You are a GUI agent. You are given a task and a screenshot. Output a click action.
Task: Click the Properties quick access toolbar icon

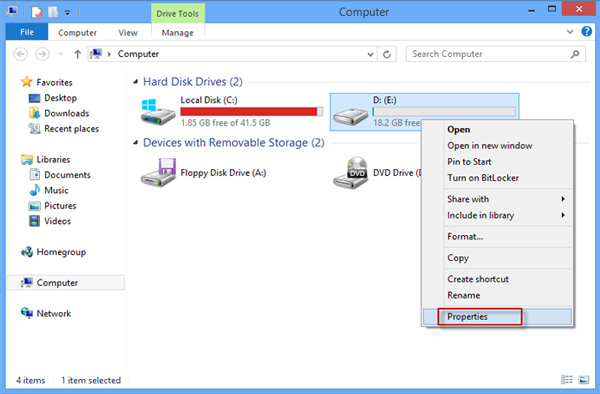pyautogui.click(x=37, y=12)
